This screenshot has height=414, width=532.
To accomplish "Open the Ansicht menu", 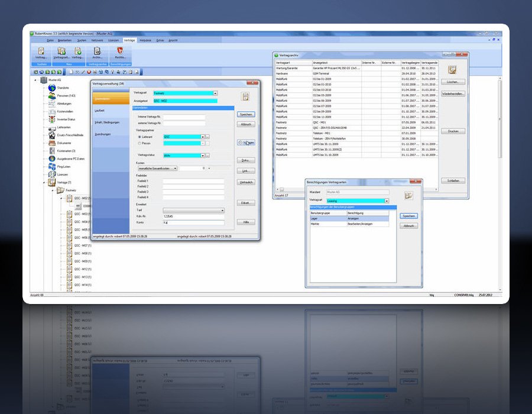I will [173, 40].
